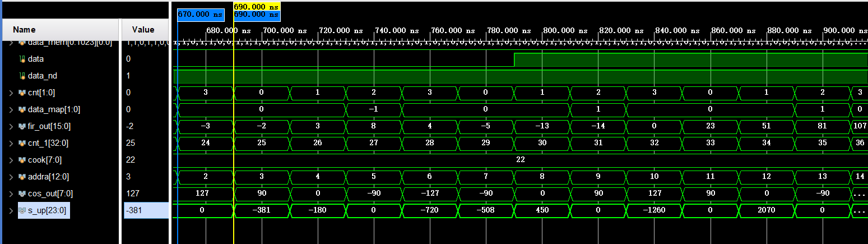Select the blue 670.000 ns marker label
This screenshot has width=868, height=244.
(200, 15)
